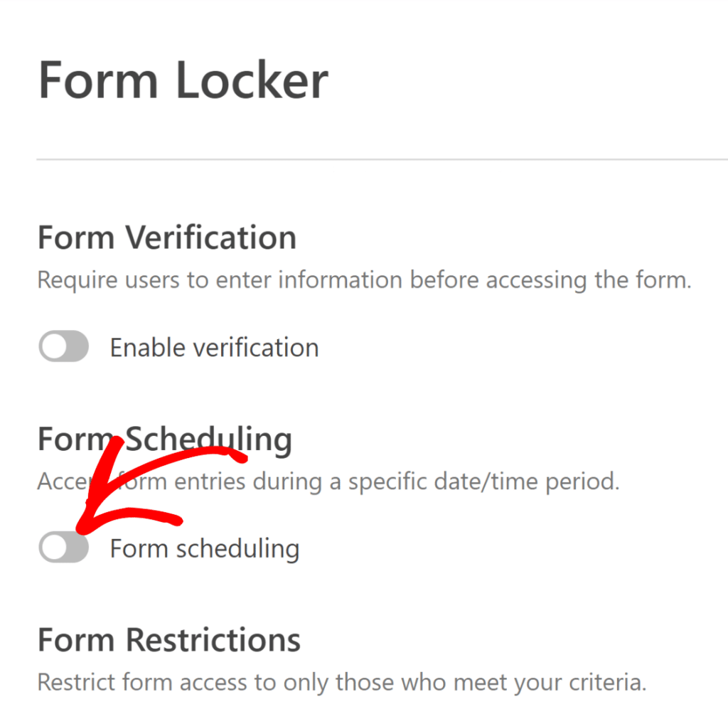The image size is (728, 719).
Task: Click the Form Restrictions criteria description
Action: pyautogui.click(x=341, y=682)
